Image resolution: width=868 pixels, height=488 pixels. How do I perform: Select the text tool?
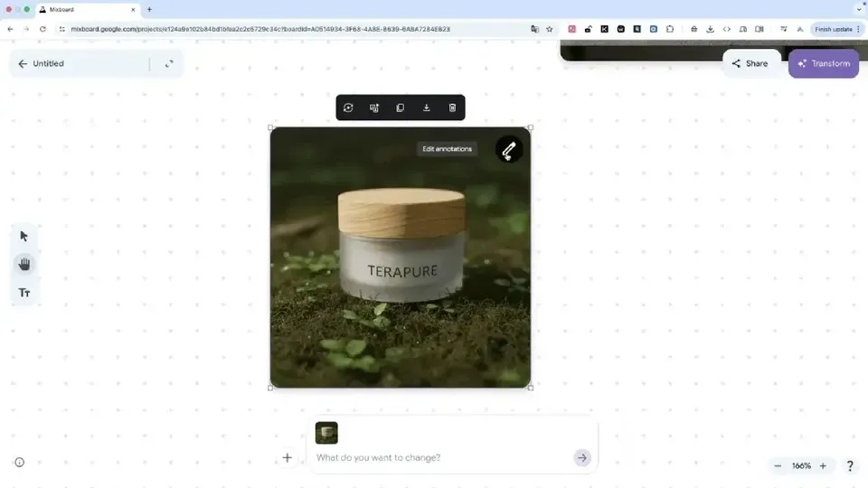point(24,293)
